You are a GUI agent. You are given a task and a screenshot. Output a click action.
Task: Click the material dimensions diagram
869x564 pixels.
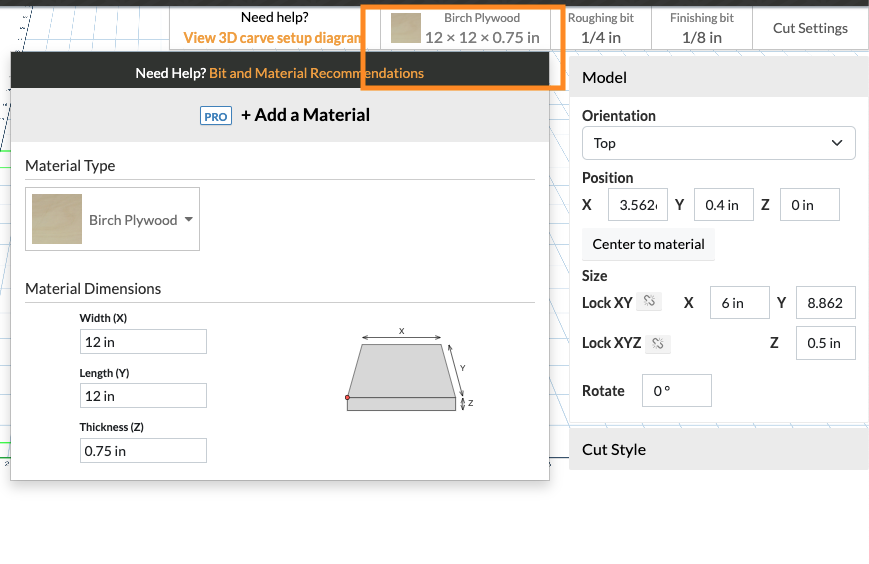point(409,370)
